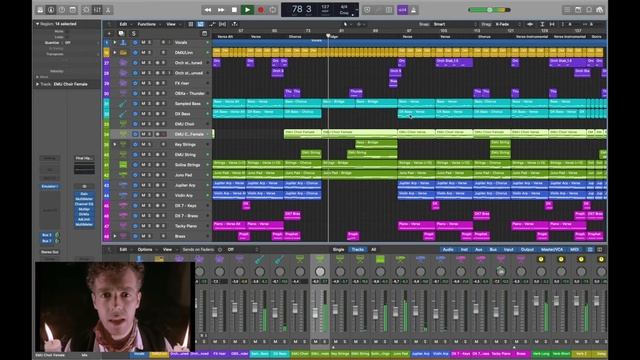This screenshot has width=640, height=360.
Task: Open the Mixer View menu
Action: pos(167,249)
